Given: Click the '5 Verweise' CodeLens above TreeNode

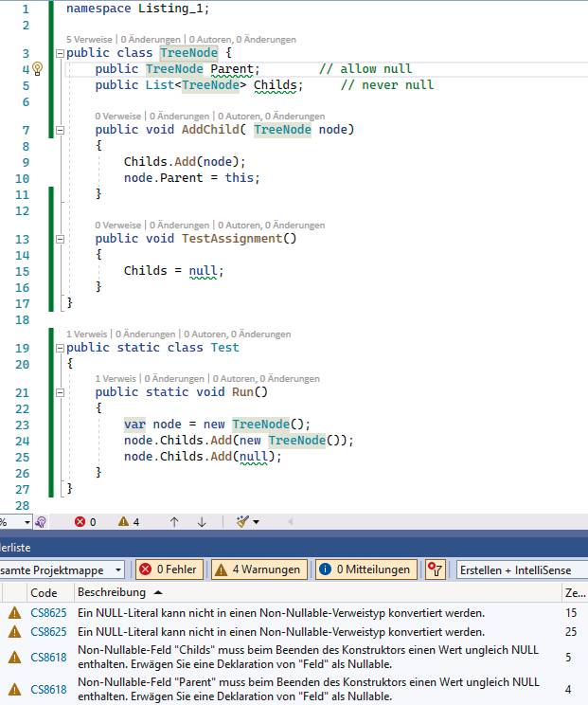Looking at the screenshot, I should click(x=89, y=40).
